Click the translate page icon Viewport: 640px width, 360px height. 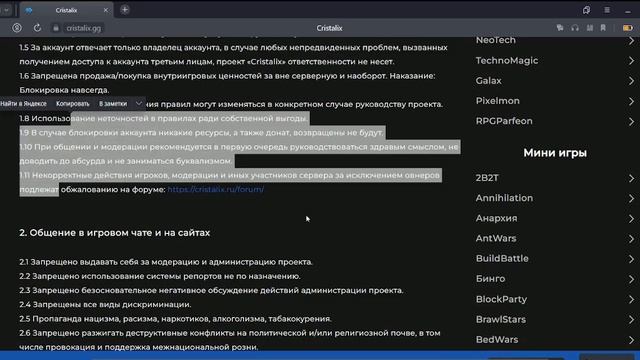click(560, 28)
